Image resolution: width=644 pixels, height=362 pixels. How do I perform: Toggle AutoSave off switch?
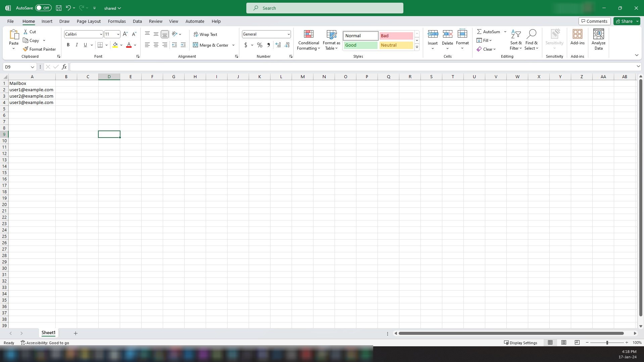43,7
